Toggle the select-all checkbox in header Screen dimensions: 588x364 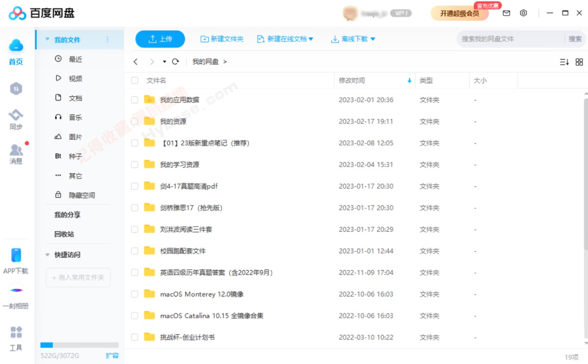point(135,80)
